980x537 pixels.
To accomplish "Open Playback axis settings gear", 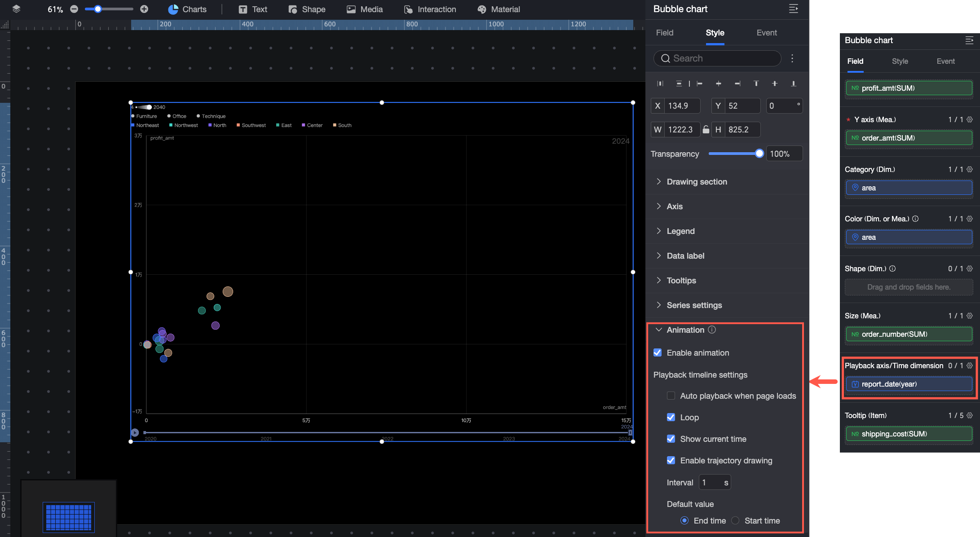I will point(970,365).
